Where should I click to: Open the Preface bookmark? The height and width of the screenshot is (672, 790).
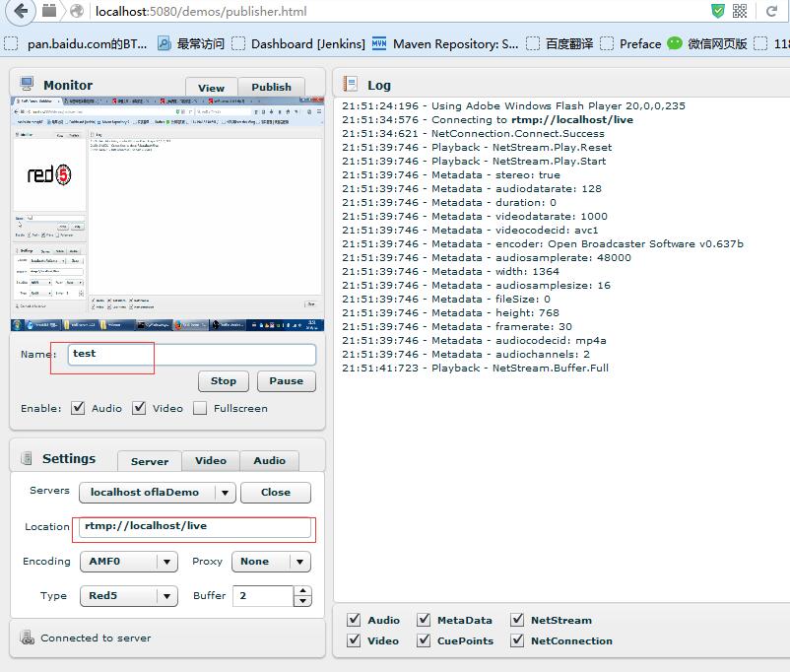630,44
